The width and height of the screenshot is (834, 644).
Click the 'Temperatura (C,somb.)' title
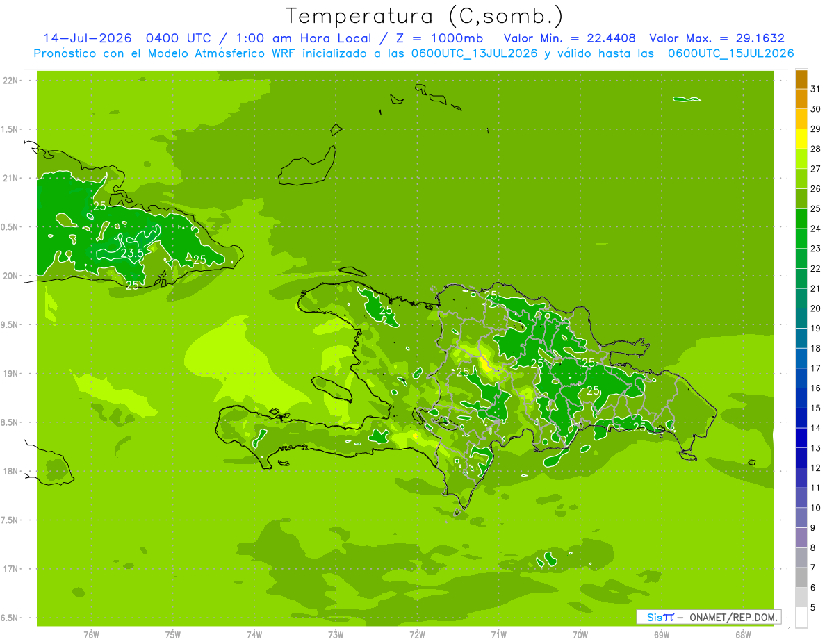coord(424,16)
